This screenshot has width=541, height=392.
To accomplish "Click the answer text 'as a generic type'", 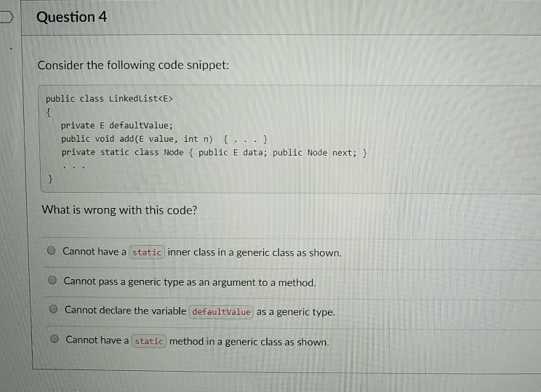I will (x=296, y=312).
